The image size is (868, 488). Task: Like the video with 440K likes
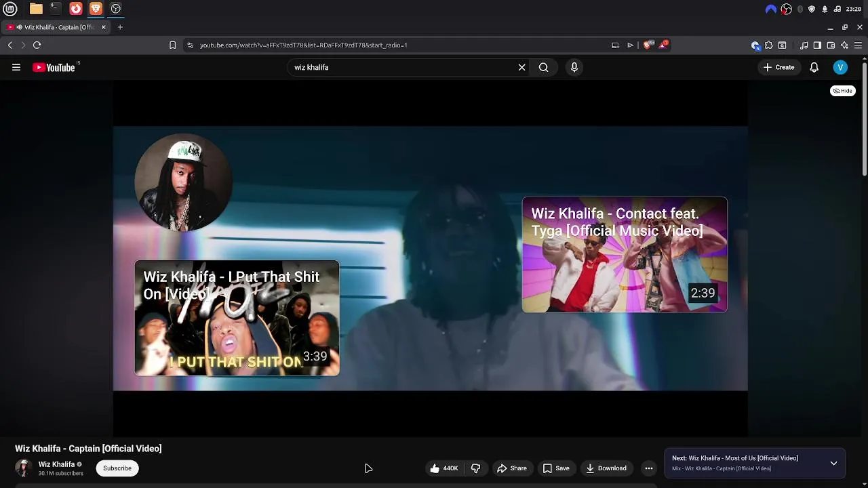point(444,468)
